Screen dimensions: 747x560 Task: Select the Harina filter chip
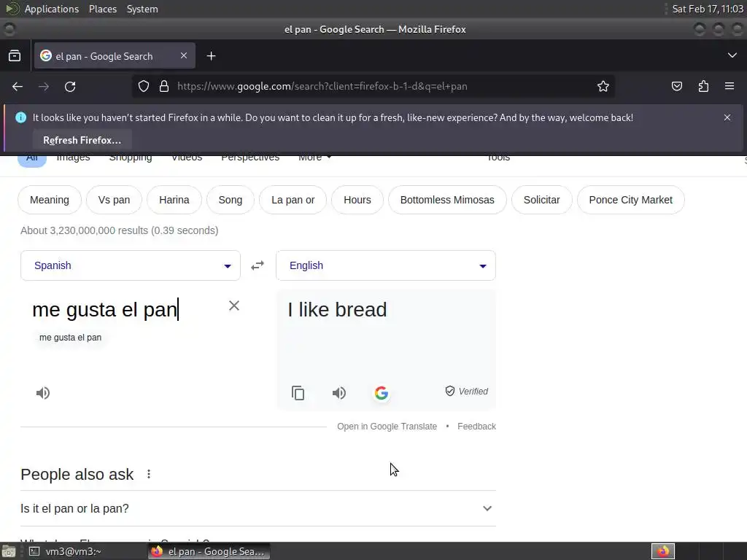coord(174,200)
